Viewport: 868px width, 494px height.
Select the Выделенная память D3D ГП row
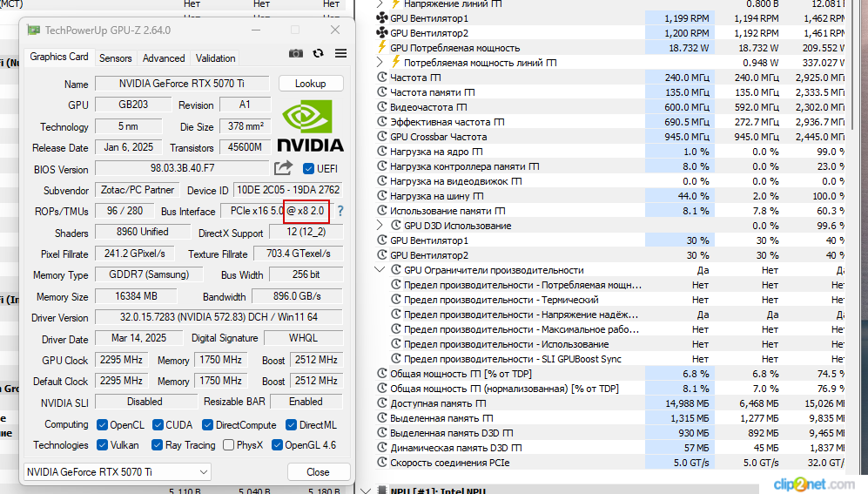(609, 432)
